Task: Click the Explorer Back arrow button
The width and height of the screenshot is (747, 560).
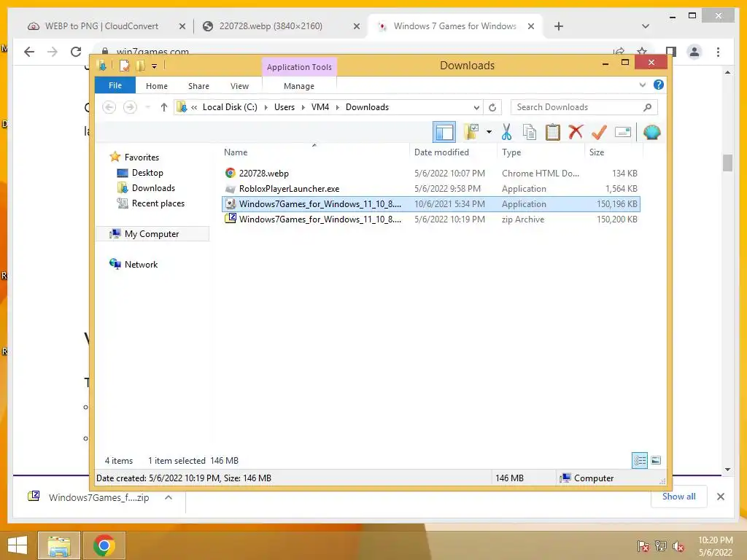Action: [x=109, y=107]
